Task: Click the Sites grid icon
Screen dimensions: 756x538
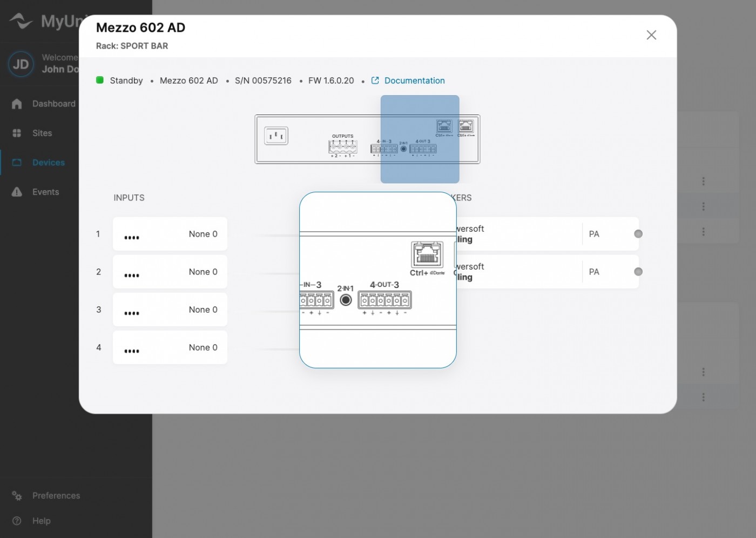Action: click(x=17, y=133)
